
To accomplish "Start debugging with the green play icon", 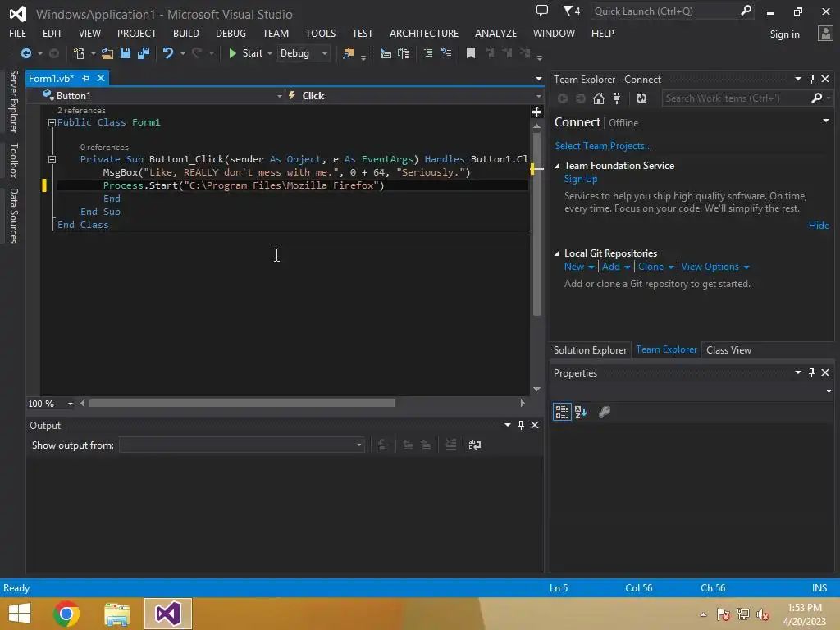I will pos(232,53).
